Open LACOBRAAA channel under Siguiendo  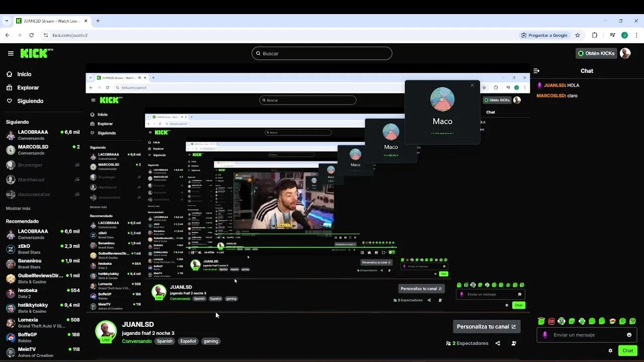click(43, 135)
